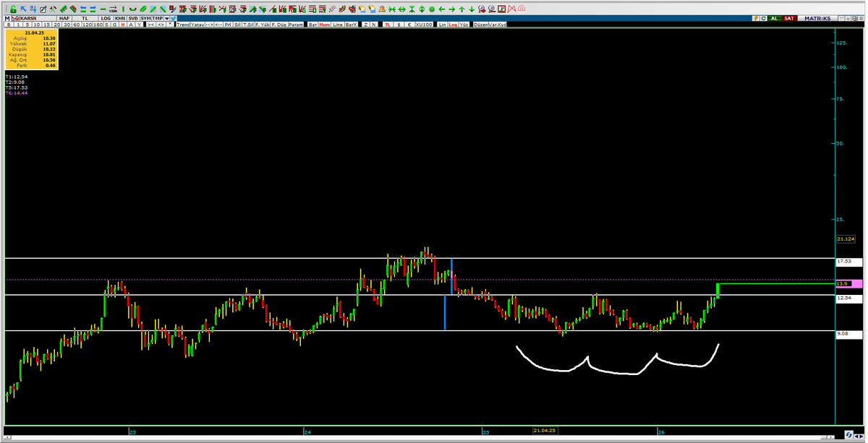Click the AL buy button
The width and height of the screenshot is (868, 443).
click(x=774, y=18)
